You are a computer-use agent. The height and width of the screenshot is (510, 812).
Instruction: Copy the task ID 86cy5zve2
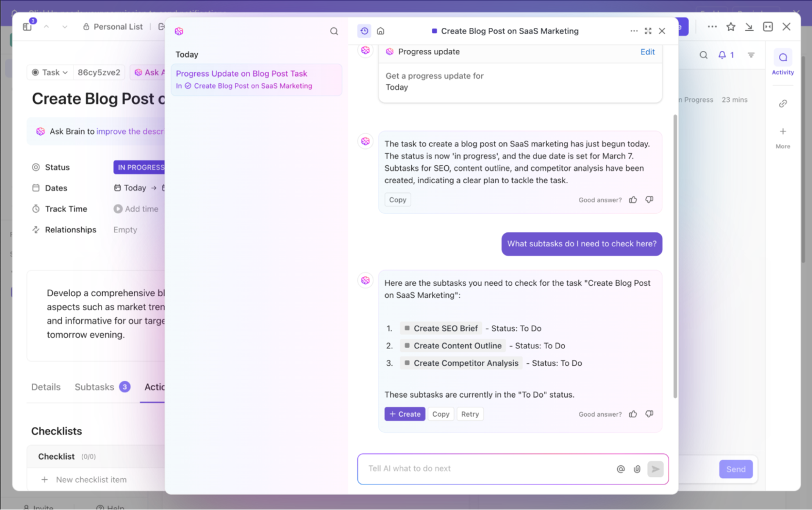99,72
